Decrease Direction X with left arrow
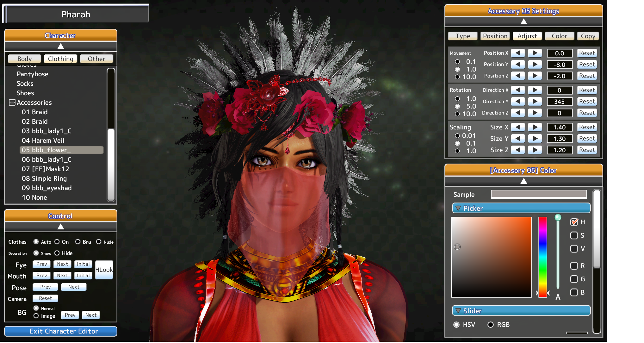Screen dimensions: 644x343 pyautogui.click(x=518, y=90)
